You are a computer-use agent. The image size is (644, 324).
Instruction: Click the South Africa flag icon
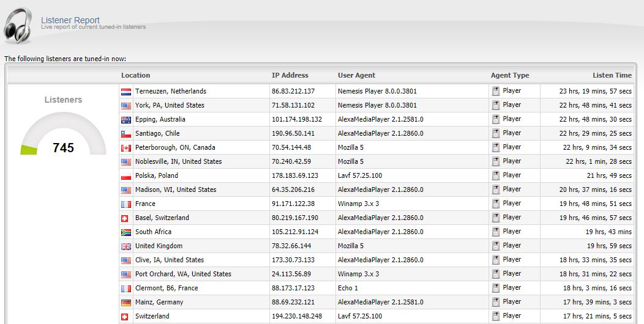click(126, 232)
